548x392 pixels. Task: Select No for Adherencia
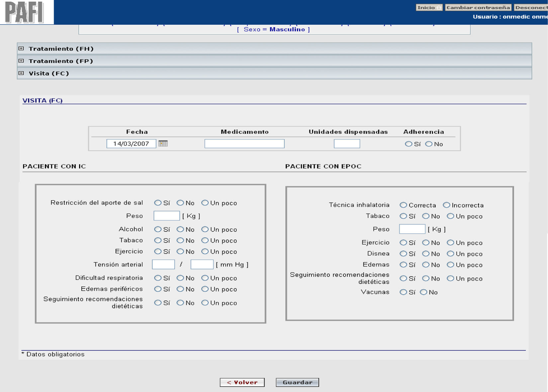pos(429,144)
